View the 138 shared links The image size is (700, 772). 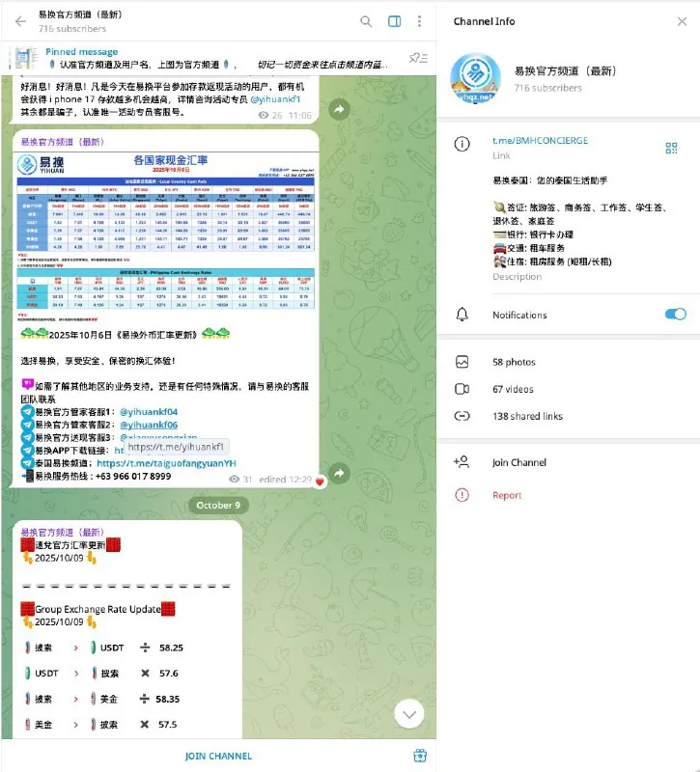(x=527, y=416)
